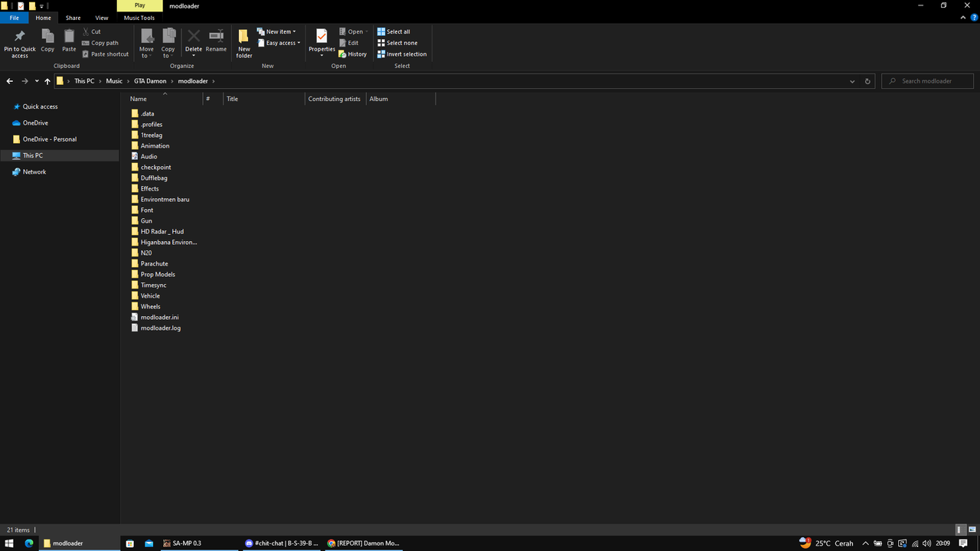
Task: Click the Open command in Open group
Action: pyautogui.click(x=354, y=31)
